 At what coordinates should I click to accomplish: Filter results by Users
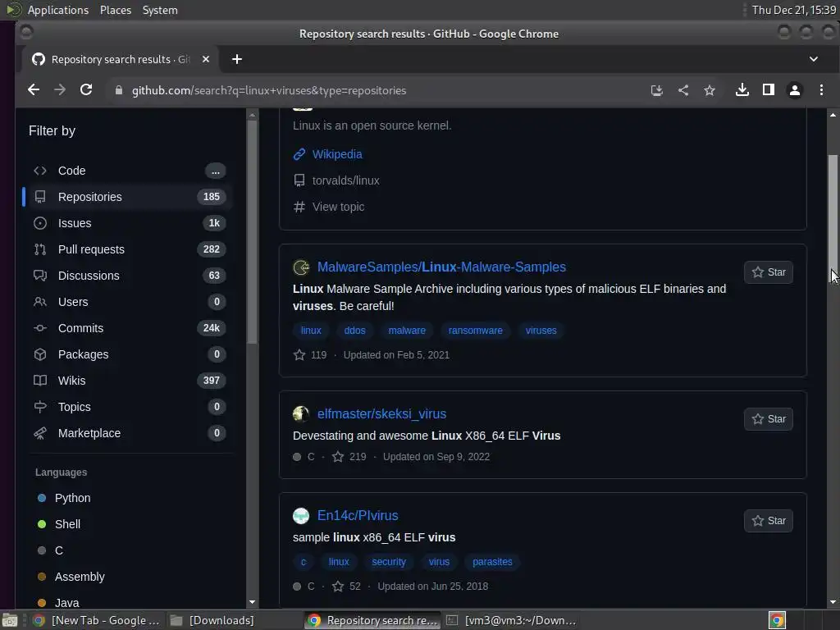tap(129, 302)
